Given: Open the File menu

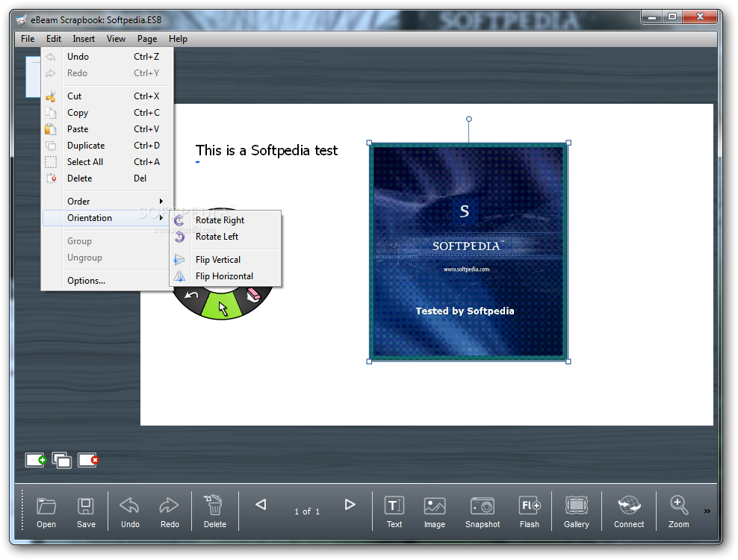Looking at the screenshot, I should (28, 39).
